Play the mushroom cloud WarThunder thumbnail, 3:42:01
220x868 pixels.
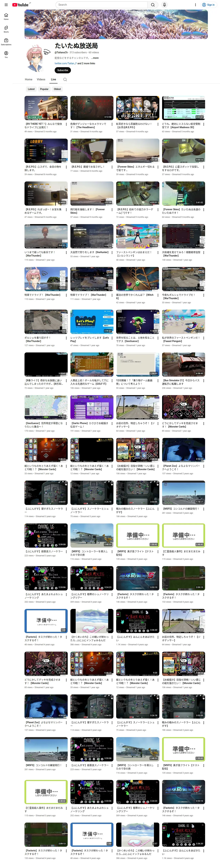[x=46, y=236]
